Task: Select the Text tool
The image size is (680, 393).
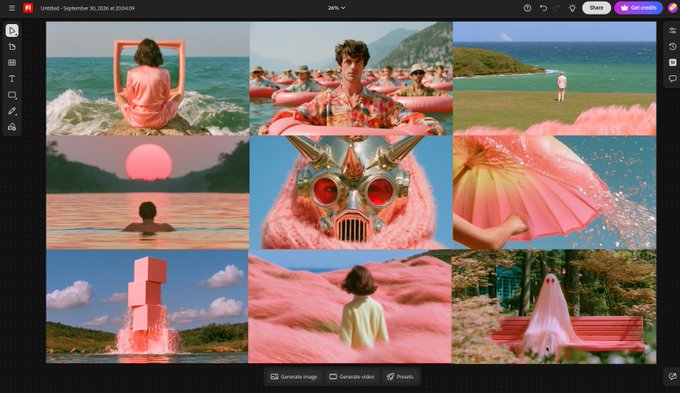Action: pos(12,79)
